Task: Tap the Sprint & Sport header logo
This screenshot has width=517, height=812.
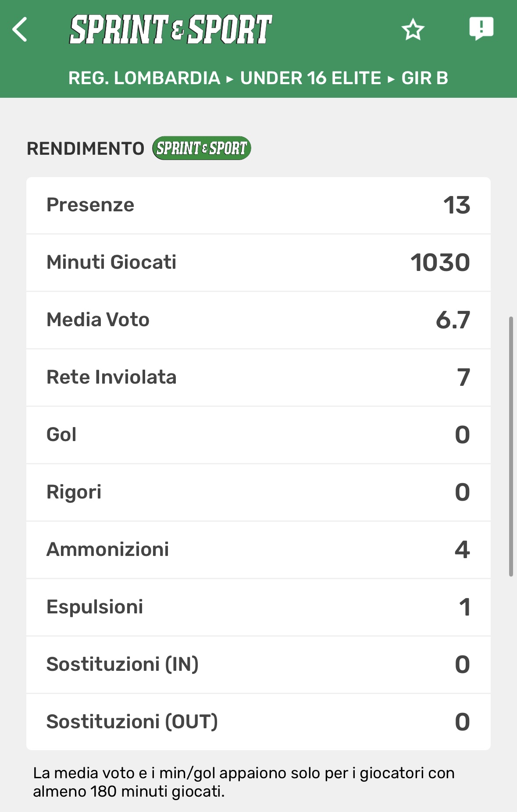Action: 171,30
